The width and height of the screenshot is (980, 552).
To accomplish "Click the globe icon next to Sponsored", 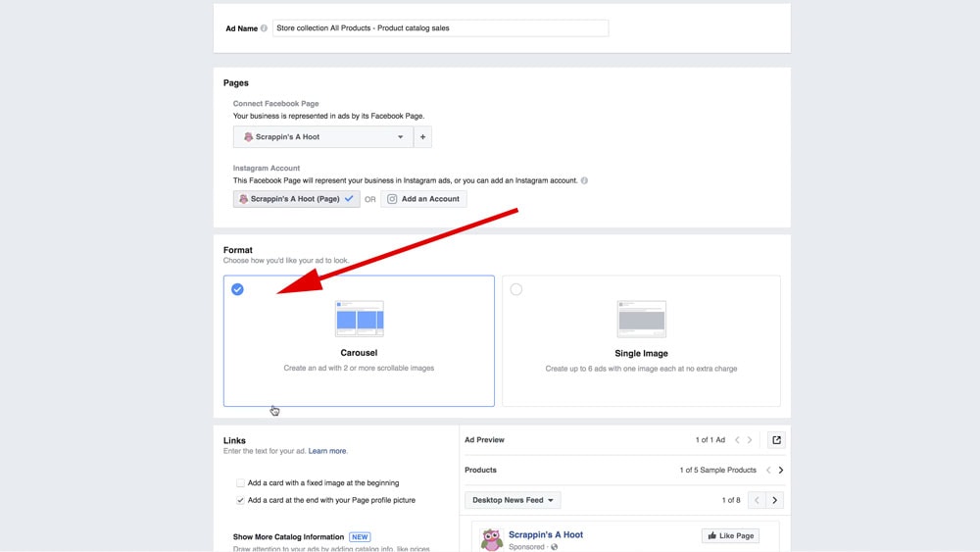I will (554, 547).
